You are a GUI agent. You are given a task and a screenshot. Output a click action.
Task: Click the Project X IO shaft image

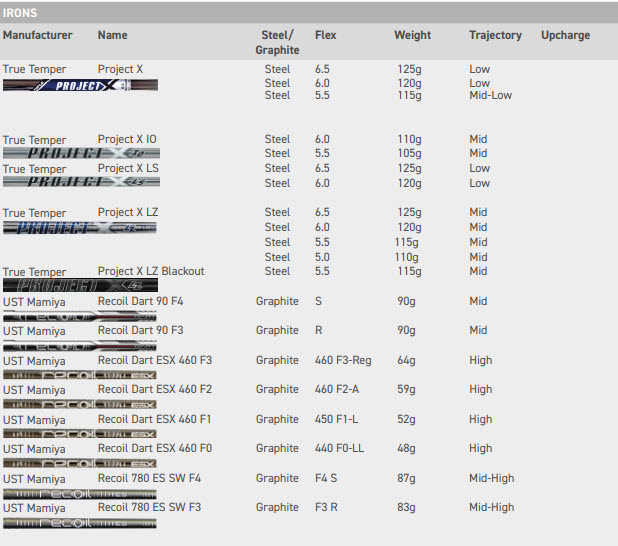[79, 154]
